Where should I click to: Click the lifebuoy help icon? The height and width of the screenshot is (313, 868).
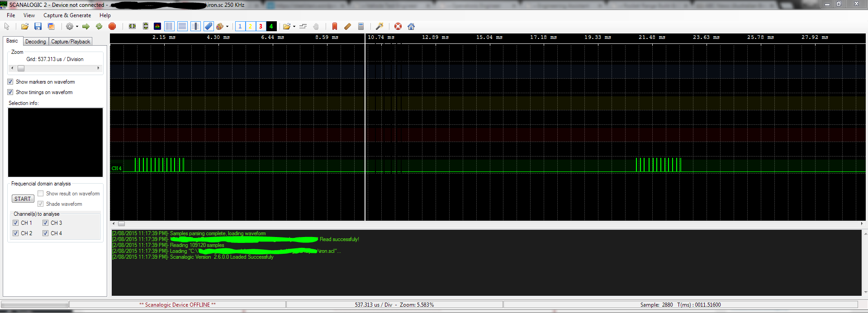(x=398, y=27)
